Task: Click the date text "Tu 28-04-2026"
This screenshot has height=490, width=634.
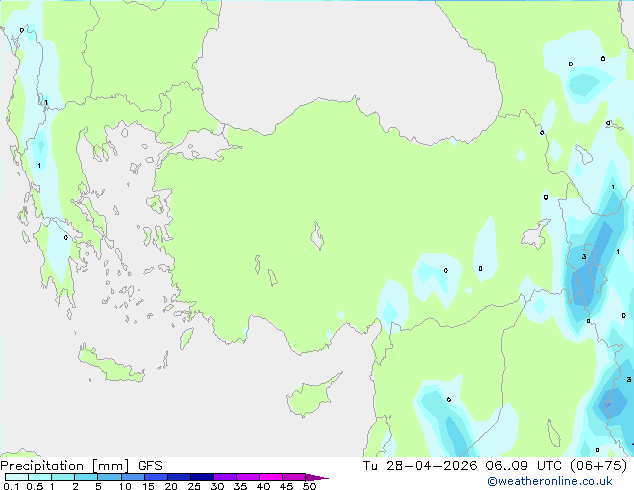Action: pyautogui.click(x=420, y=466)
